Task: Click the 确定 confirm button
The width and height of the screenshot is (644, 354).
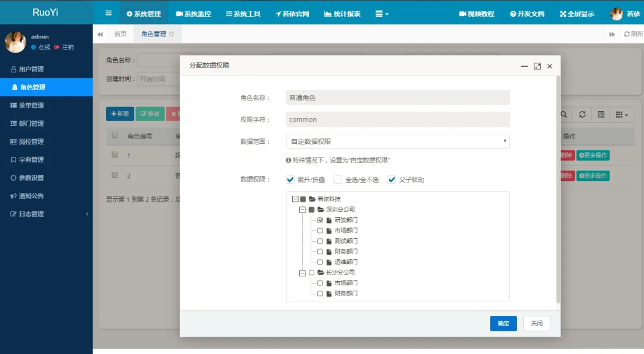Action: pyautogui.click(x=503, y=324)
